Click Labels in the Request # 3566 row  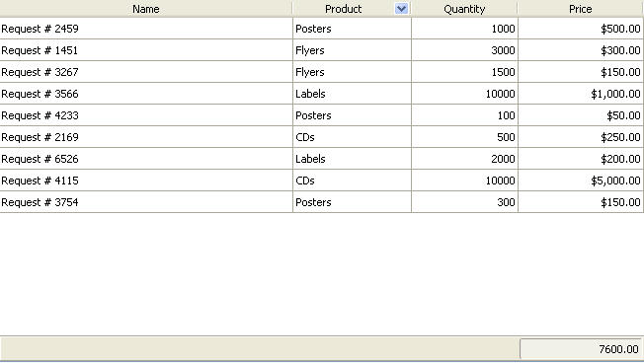(352, 94)
